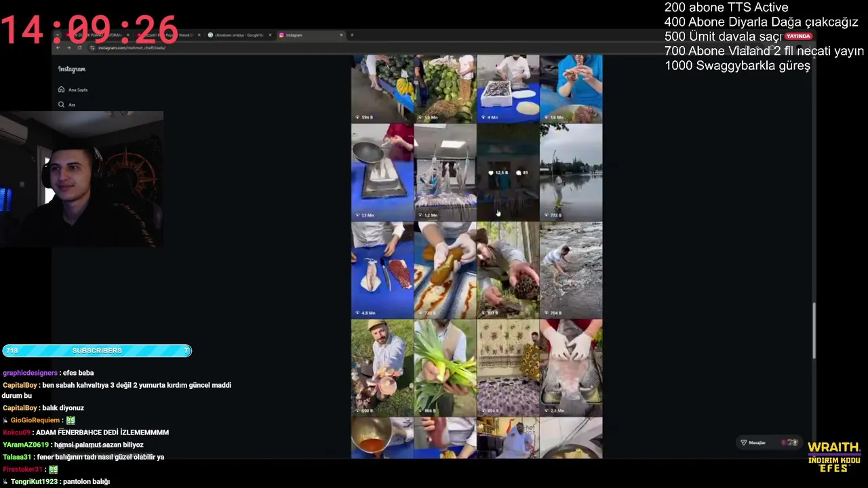This screenshot has height=488, width=868.
Task: Open the frying pan and tray reel
Action: [x=382, y=172]
